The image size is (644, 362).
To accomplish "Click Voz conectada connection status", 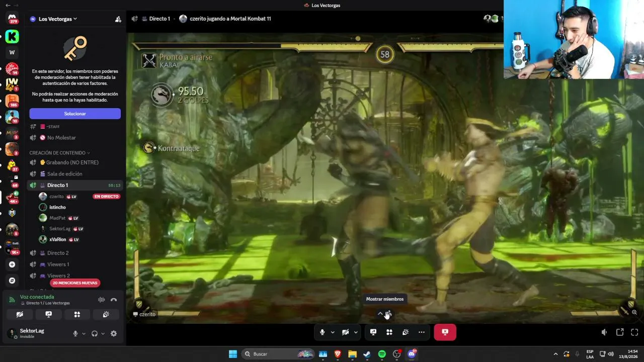I will [37, 297].
